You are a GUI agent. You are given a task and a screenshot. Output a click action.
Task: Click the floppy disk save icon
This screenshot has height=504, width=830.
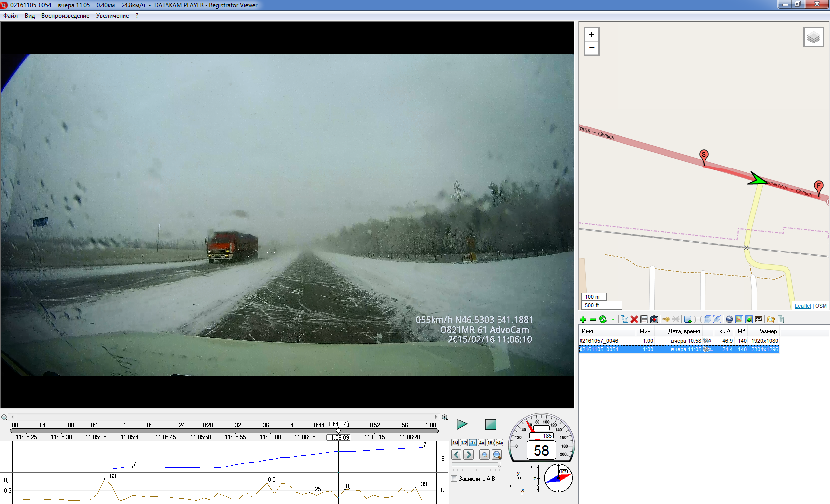pyautogui.click(x=644, y=320)
